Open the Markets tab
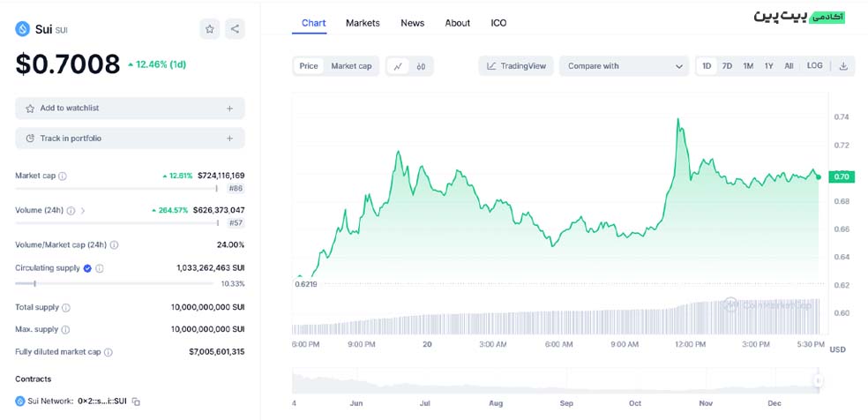This screenshot has height=420, width=868. click(363, 23)
